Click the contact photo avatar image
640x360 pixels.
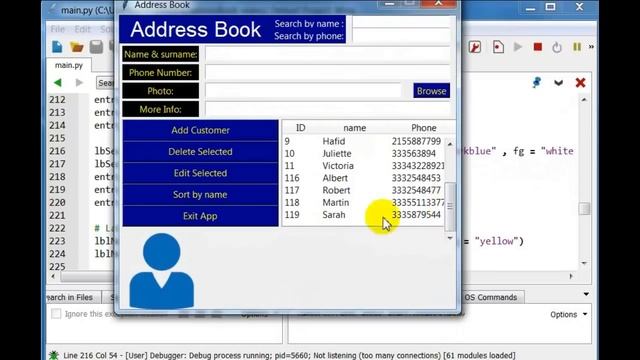click(x=162, y=271)
